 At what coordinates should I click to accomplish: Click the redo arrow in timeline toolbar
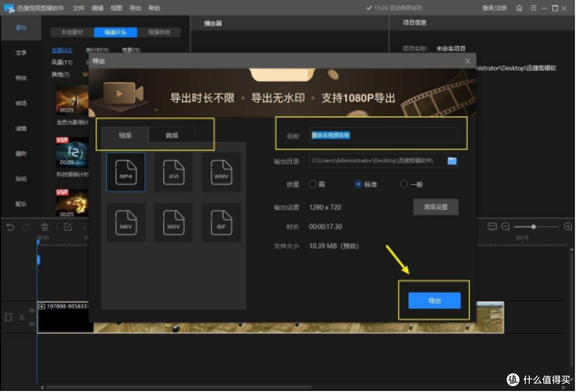(26, 227)
